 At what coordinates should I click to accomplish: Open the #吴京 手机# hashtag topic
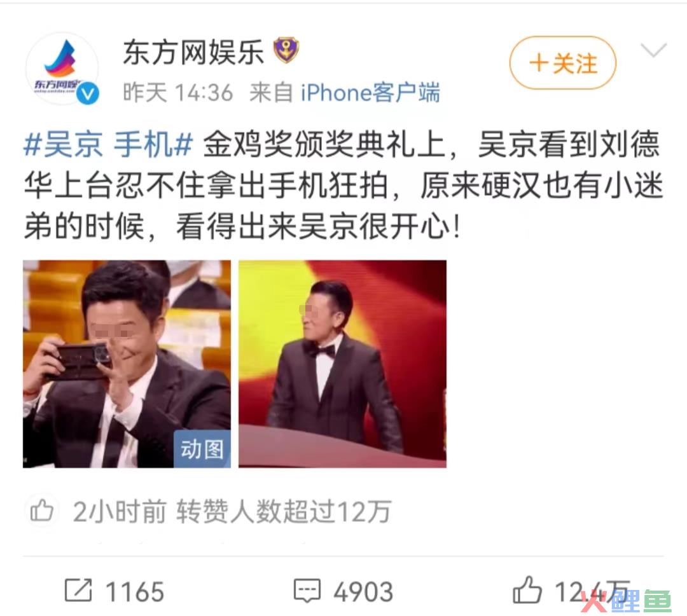click(x=108, y=144)
